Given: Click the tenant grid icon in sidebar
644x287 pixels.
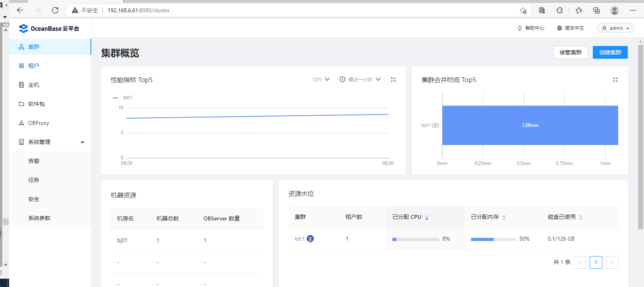Looking at the screenshot, I should pyautogui.click(x=21, y=66).
